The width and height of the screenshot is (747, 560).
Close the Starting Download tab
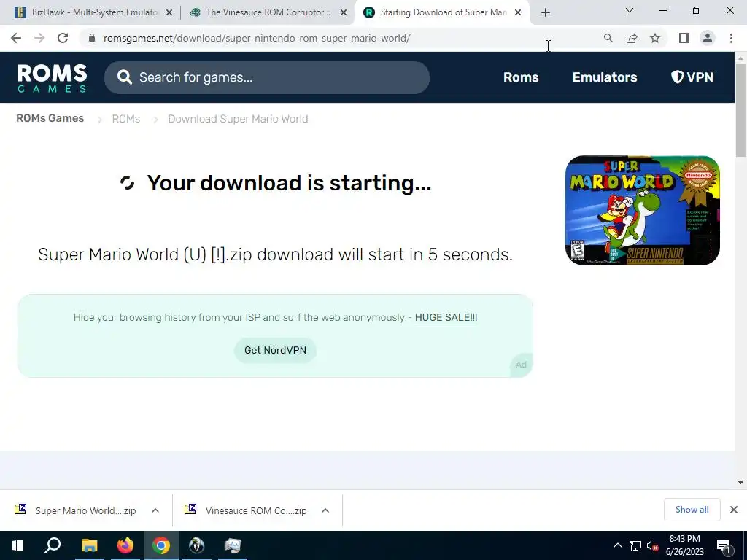point(518,12)
